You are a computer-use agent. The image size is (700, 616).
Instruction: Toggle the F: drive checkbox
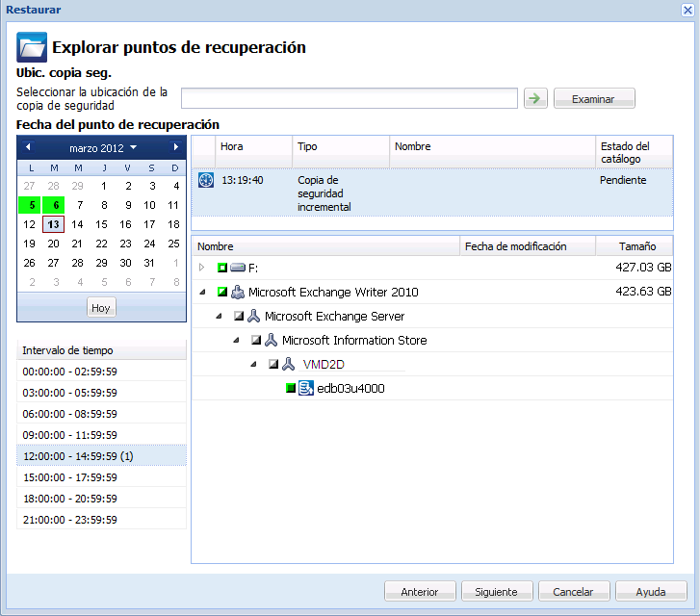click(221, 268)
